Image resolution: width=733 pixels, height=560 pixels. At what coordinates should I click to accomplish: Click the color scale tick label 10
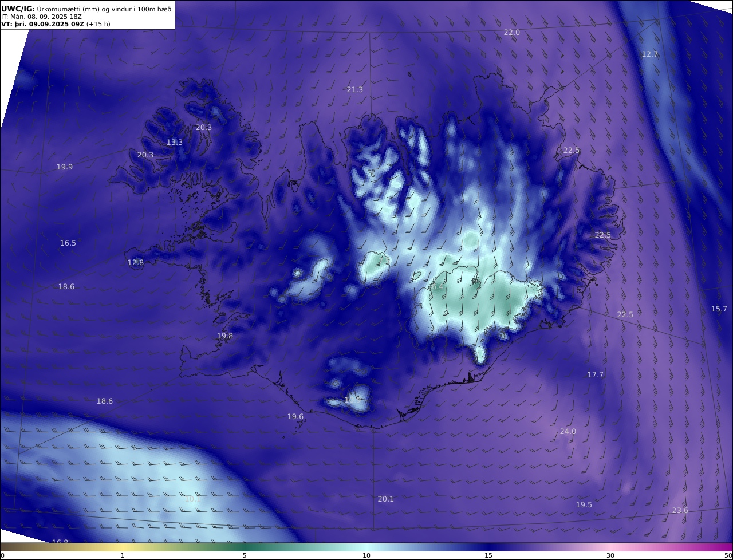tap(366, 555)
